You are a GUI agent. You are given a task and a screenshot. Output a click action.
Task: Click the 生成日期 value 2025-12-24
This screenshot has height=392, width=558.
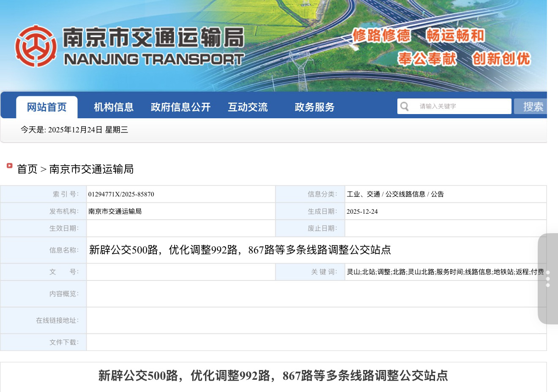click(x=362, y=212)
